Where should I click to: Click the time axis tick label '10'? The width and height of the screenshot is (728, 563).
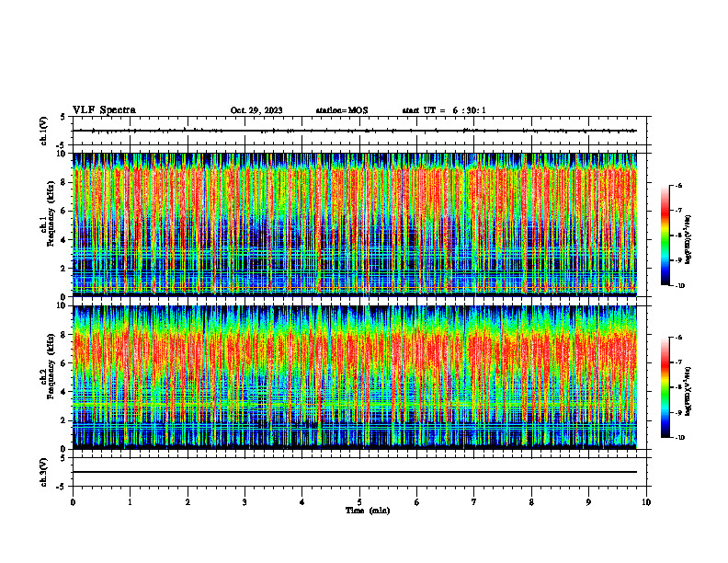[x=646, y=502]
